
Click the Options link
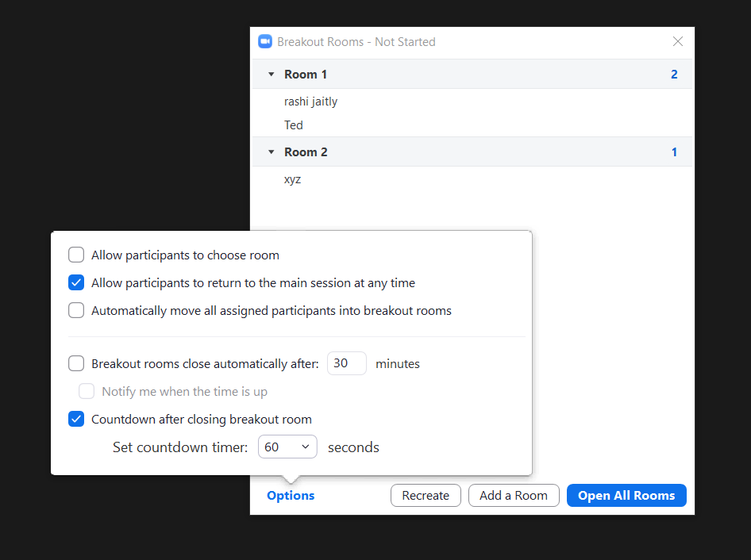coord(291,496)
